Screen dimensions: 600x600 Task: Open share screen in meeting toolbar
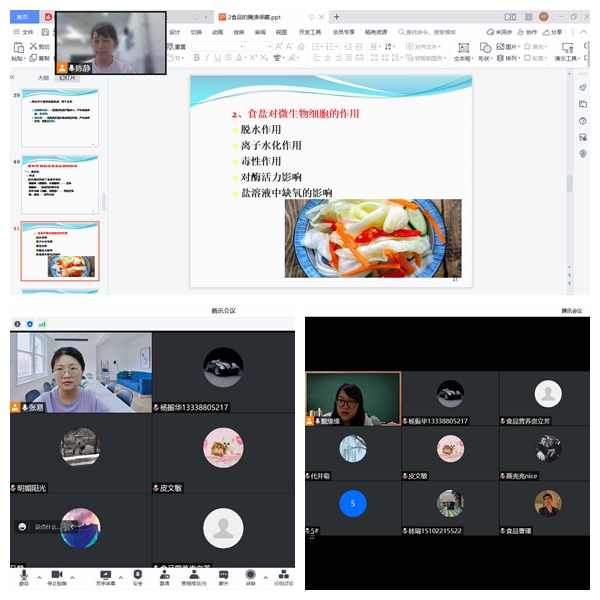tap(105, 575)
